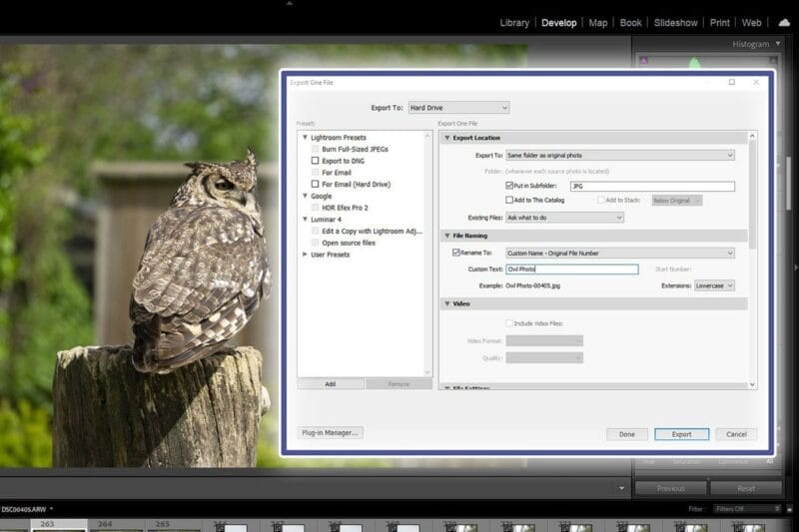Open the Filters Off dropdown

pos(747,509)
